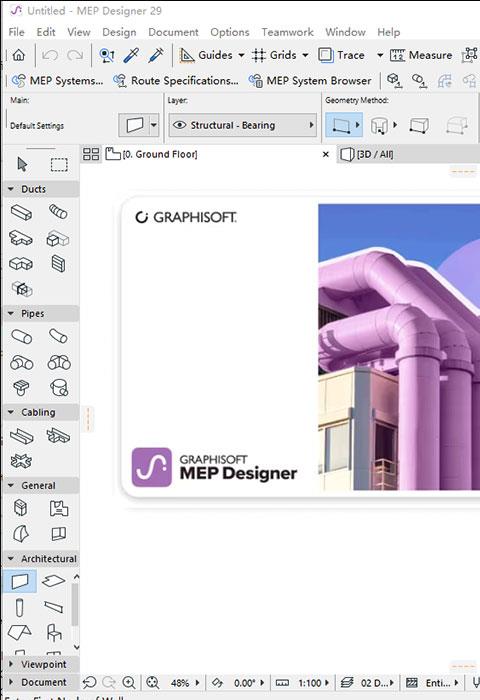Click the Home icon in toolbar
Image resolution: width=480 pixels, height=700 pixels.
18,55
